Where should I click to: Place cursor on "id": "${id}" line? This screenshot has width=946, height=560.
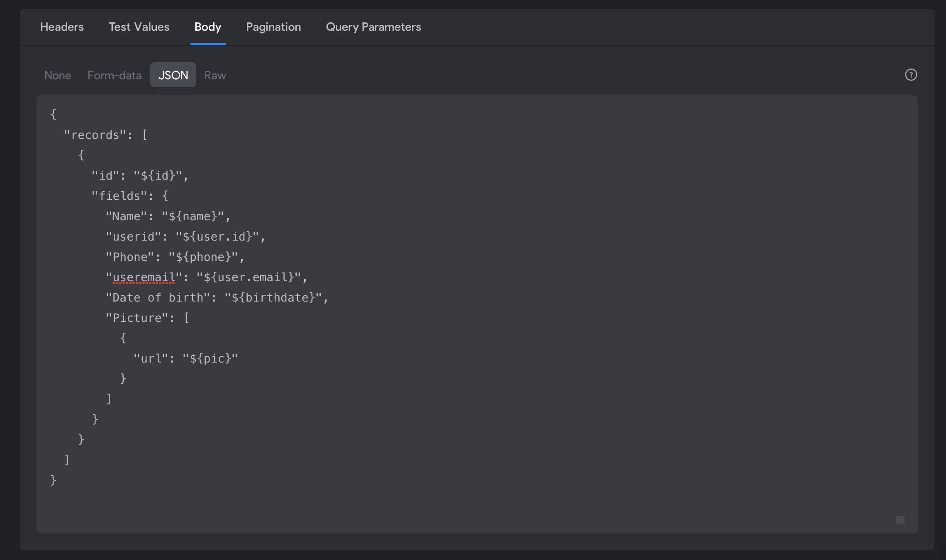click(x=140, y=175)
